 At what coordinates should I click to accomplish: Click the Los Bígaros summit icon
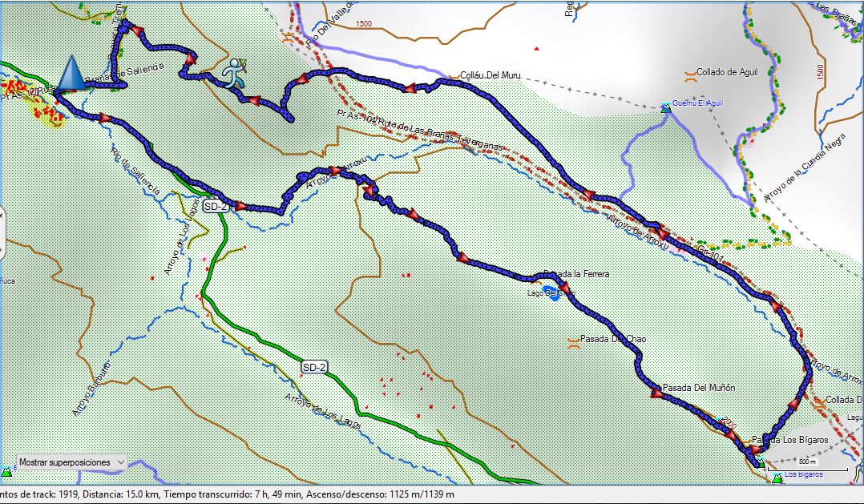(777, 478)
